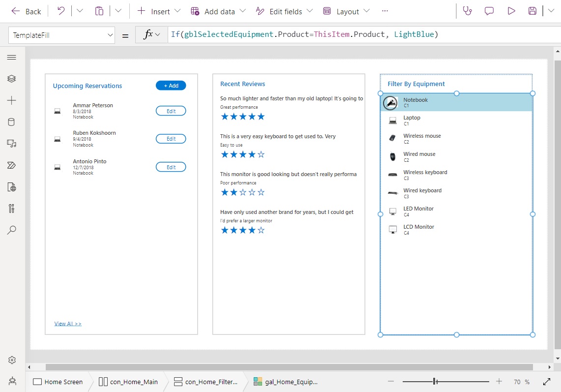Run the App checker
Viewport: 561px width, 392px height.
tap(467, 11)
